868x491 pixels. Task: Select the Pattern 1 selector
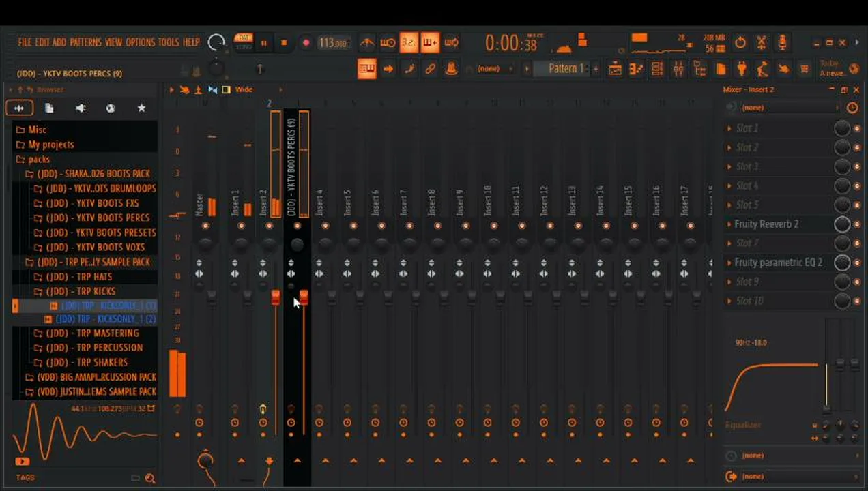click(566, 69)
